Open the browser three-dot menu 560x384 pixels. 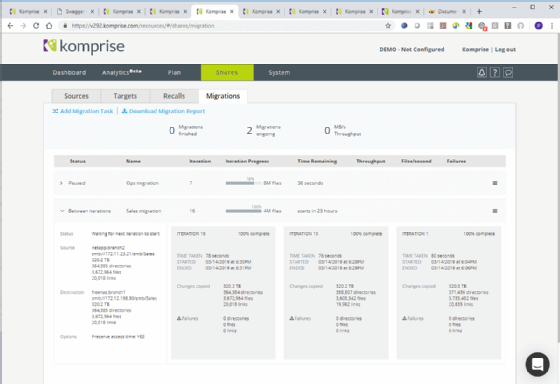click(x=552, y=26)
